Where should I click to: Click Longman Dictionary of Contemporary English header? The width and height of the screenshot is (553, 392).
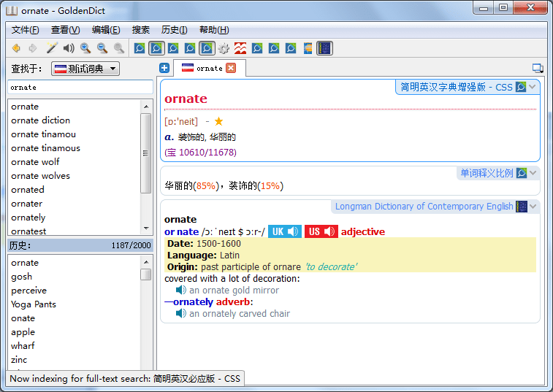424,207
